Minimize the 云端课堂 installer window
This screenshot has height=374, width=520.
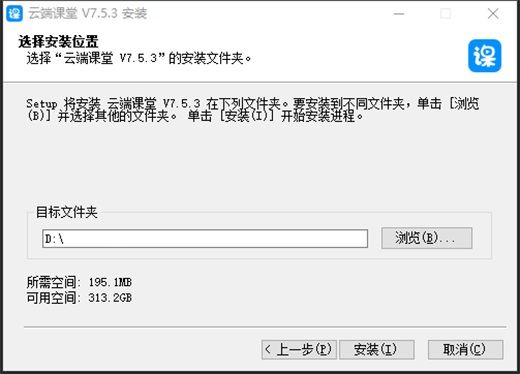click(x=399, y=14)
